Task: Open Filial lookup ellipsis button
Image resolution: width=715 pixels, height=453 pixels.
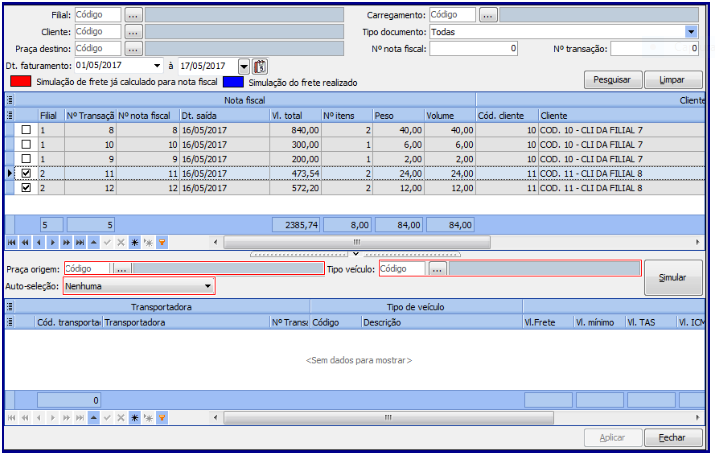Action: (133, 15)
